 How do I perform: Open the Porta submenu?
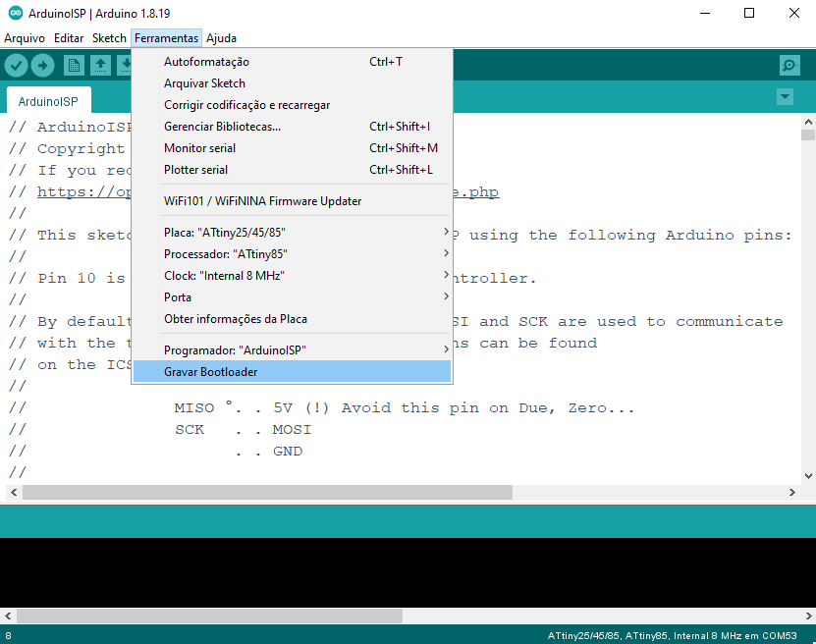(178, 296)
